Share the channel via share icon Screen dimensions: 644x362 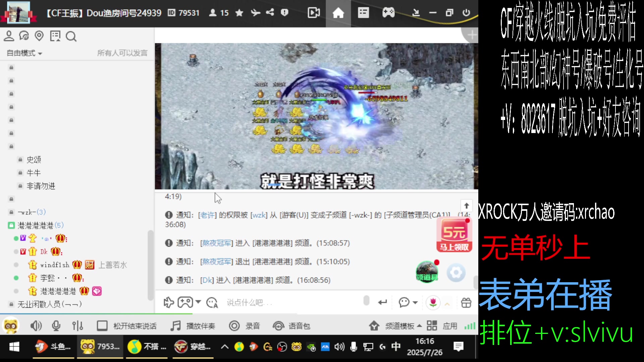click(270, 13)
